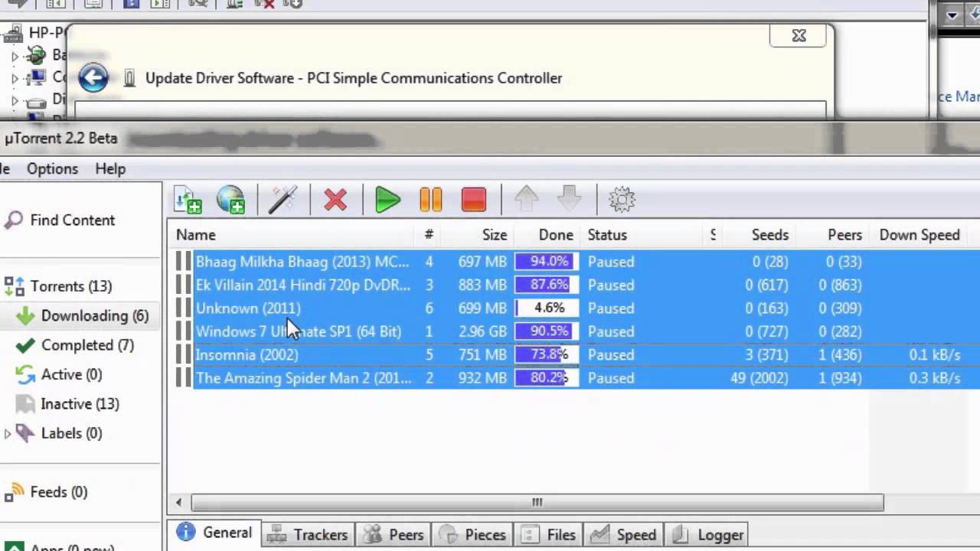
Task: Click the green Downloading arrow icon
Action: [x=25, y=316]
